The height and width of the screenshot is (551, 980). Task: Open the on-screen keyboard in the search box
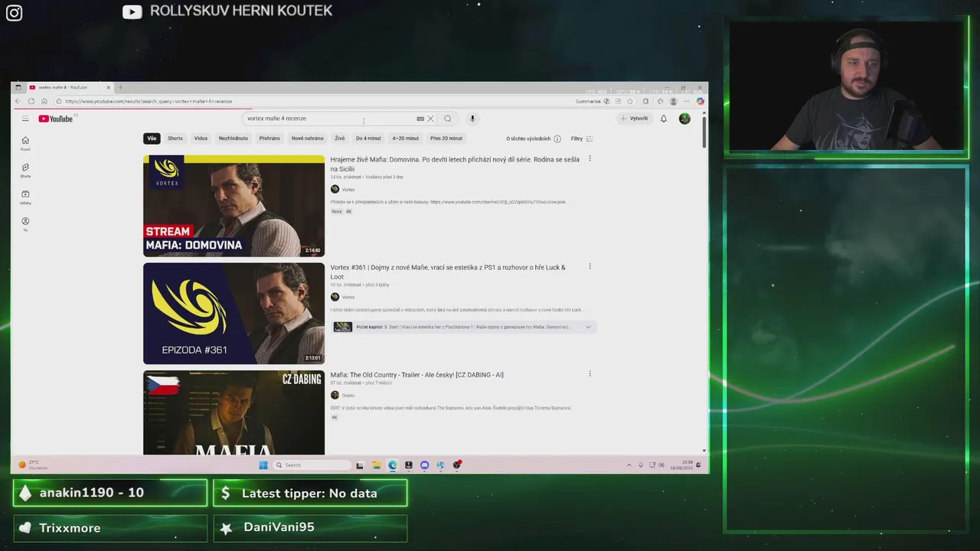pos(420,119)
